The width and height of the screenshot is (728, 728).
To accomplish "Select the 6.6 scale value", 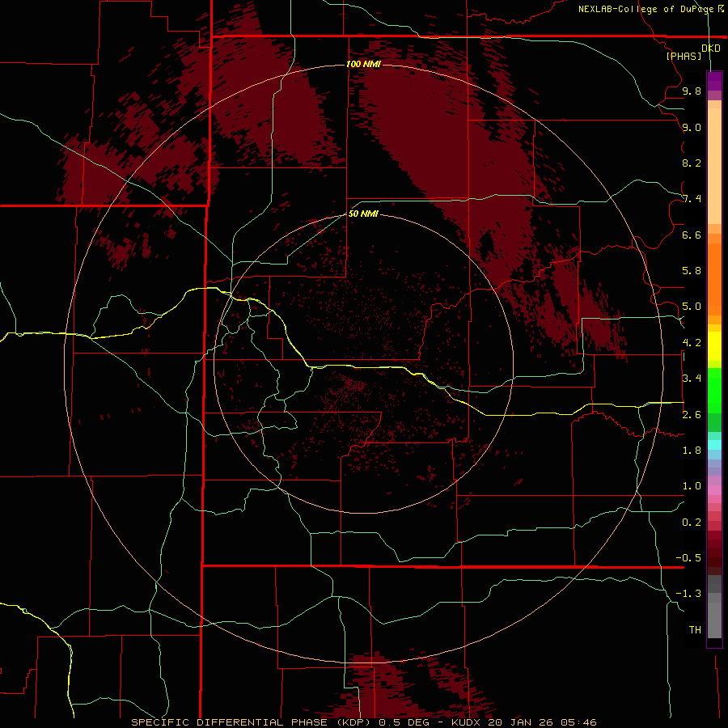I will pyautogui.click(x=692, y=235).
